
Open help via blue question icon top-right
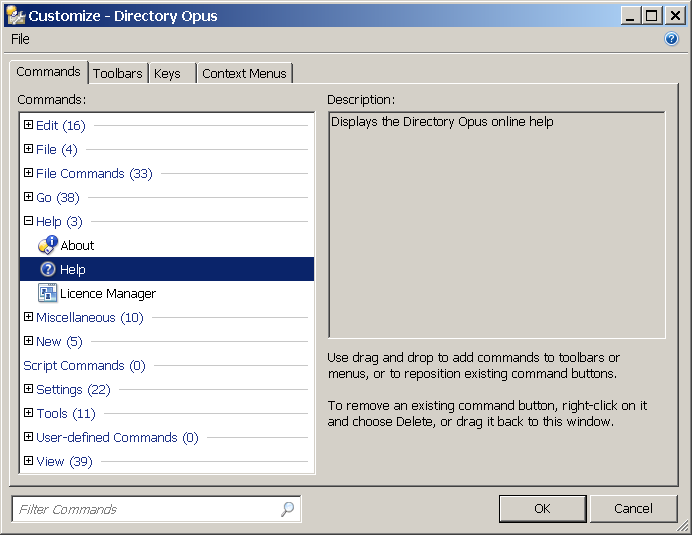click(671, 39)
